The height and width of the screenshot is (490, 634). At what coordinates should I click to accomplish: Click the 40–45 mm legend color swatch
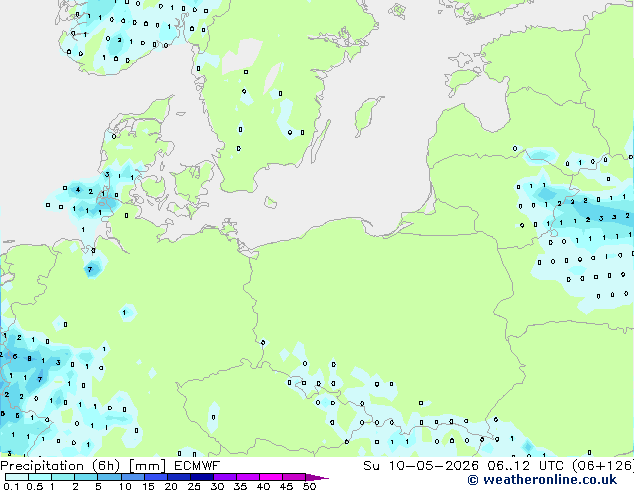pos(271,477)
